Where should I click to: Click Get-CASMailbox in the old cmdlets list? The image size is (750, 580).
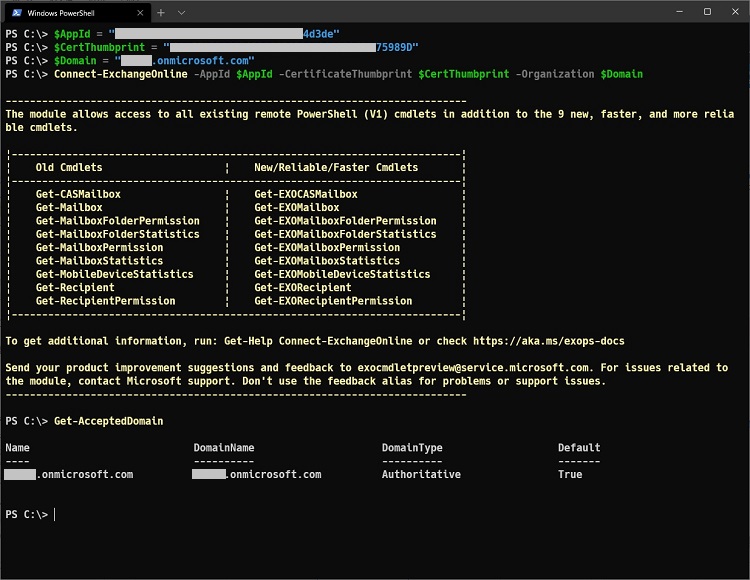pyautogui.click(x=78, y=194)
